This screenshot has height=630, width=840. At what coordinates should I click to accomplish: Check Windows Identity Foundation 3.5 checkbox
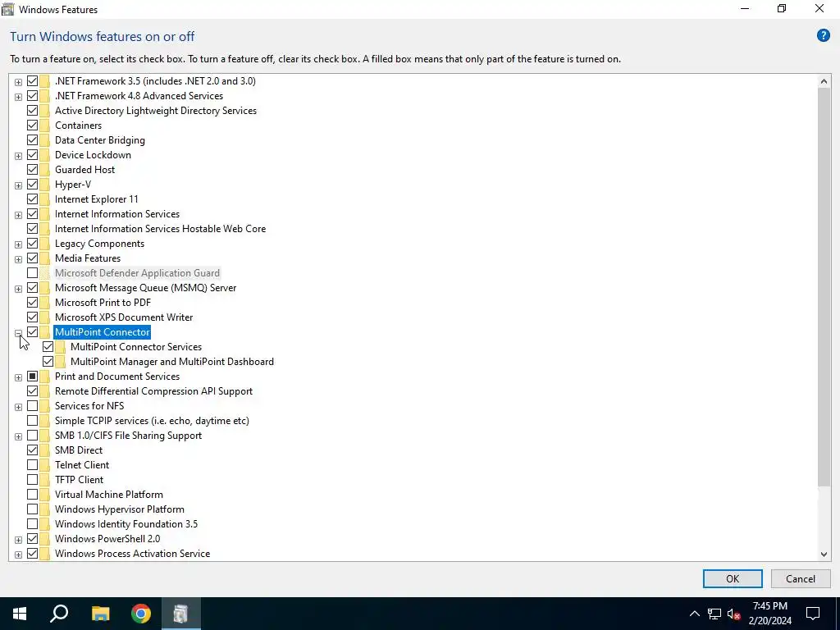coord(32,524)
